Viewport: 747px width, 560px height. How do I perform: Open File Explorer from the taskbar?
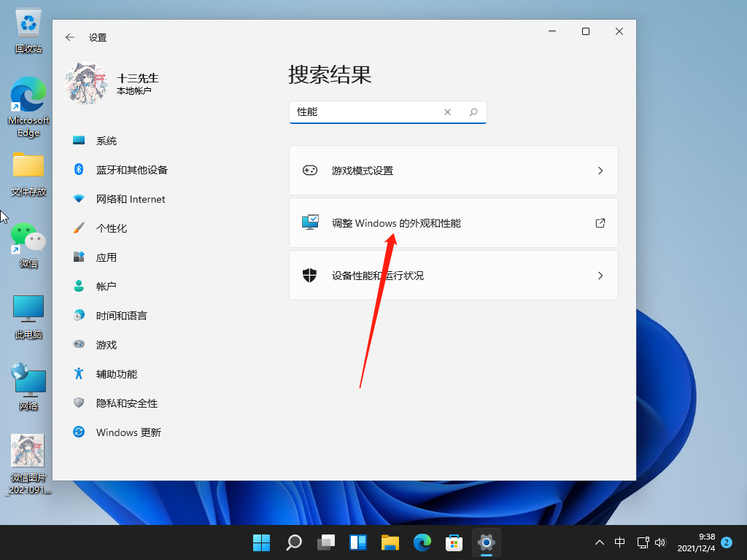click(390, 542)
